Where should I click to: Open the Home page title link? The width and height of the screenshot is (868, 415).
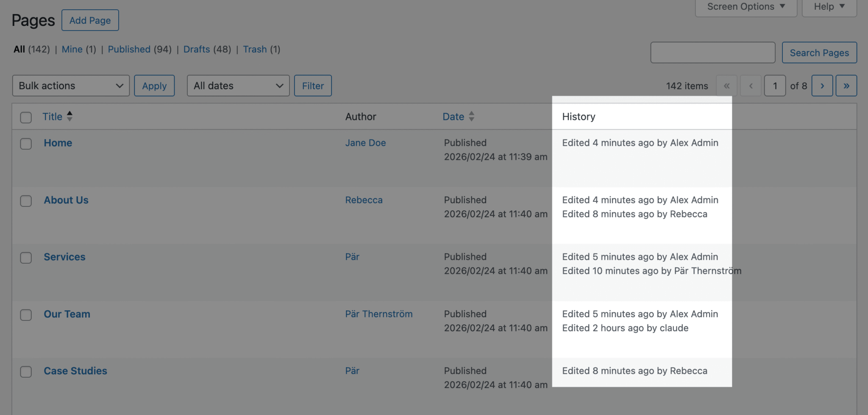[58, 143]
